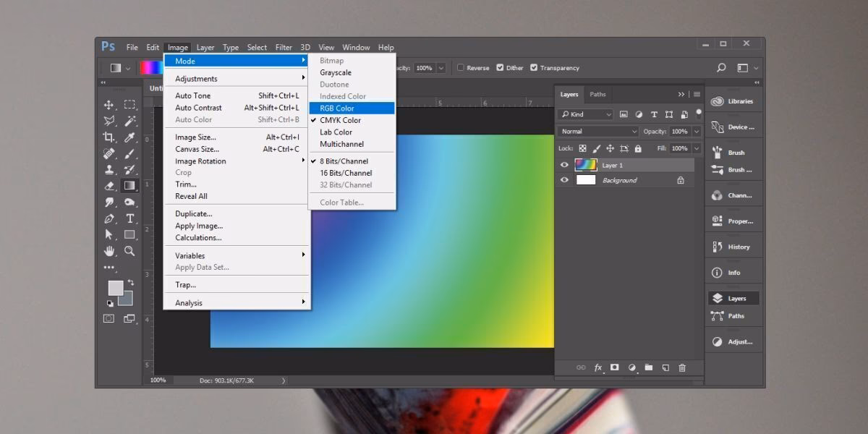Open the Kind filter dropdown
This screenshot has height=434, width=868.
point(586,114)
